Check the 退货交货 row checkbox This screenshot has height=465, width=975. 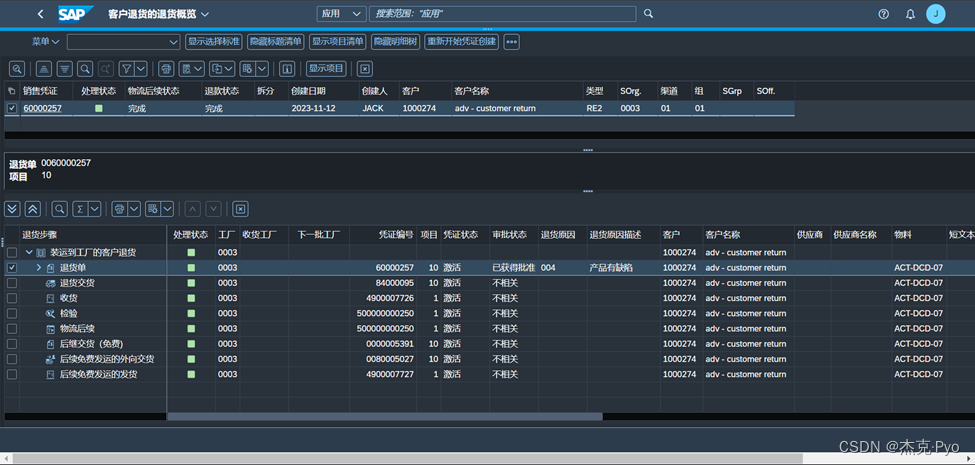tap(11, 283)
